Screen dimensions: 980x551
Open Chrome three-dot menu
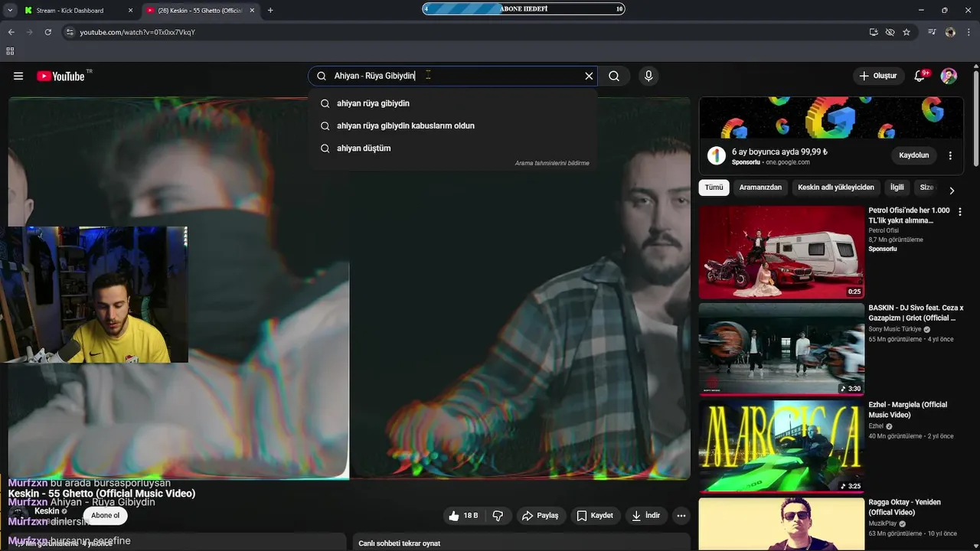(969, 32)
